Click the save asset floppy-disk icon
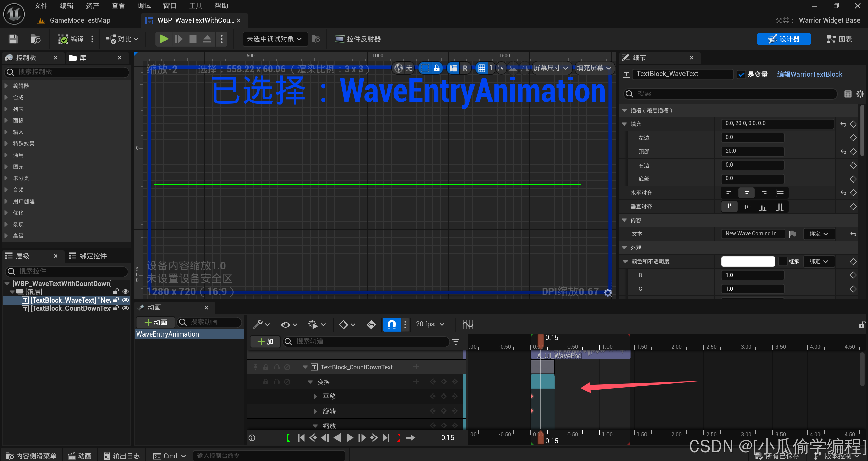868x461 pixels. click(x=13, y=39)
